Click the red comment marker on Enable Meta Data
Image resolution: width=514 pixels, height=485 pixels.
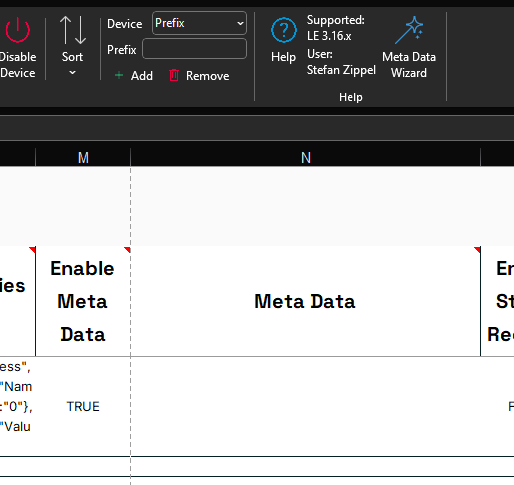tap(127, 250)
